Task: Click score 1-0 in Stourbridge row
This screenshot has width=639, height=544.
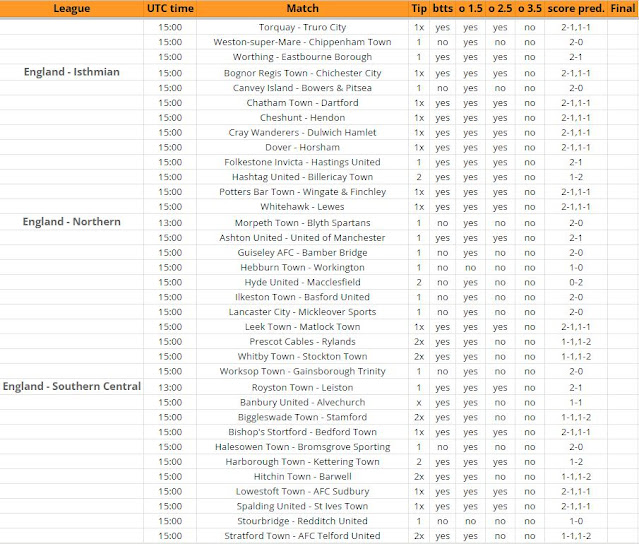Action: tap(576, 521)
